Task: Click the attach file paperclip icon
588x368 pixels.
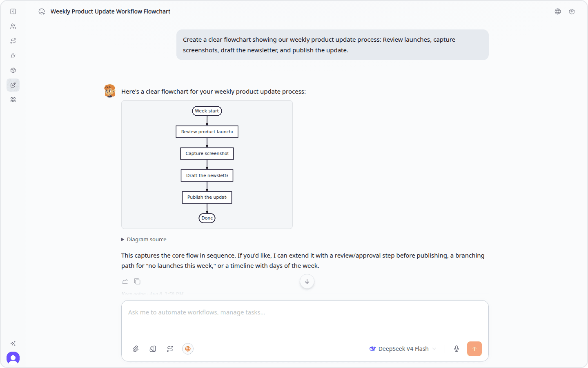Action: 136,349
